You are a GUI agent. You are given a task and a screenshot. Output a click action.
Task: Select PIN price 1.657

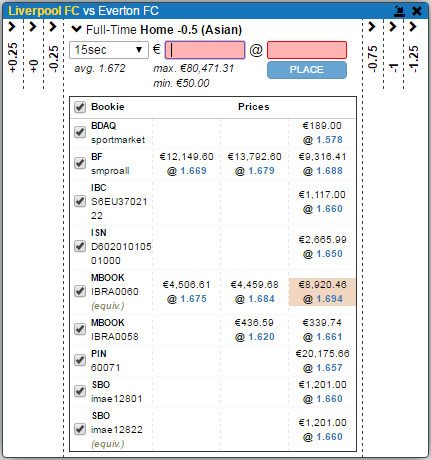tap(329, 368)
